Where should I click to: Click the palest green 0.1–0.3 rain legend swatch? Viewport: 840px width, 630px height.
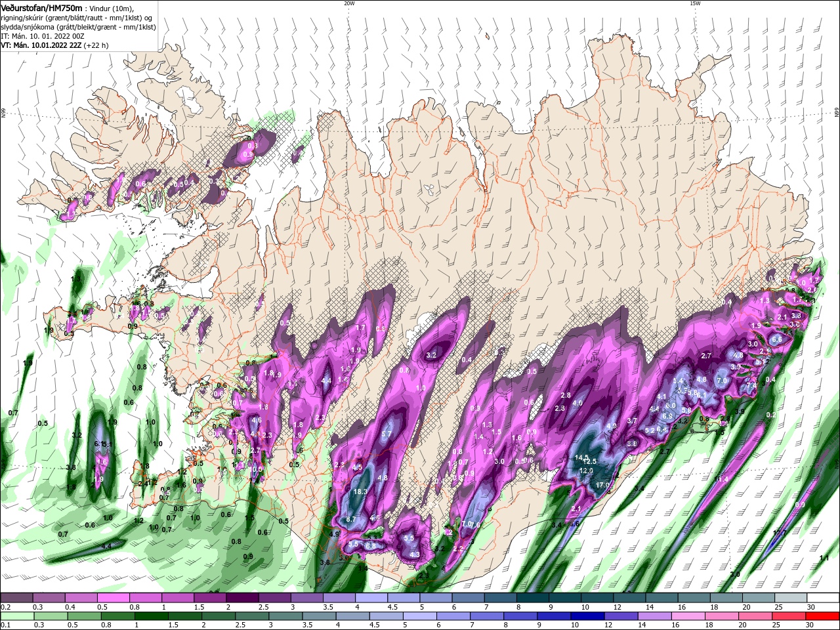coord(16,616)
